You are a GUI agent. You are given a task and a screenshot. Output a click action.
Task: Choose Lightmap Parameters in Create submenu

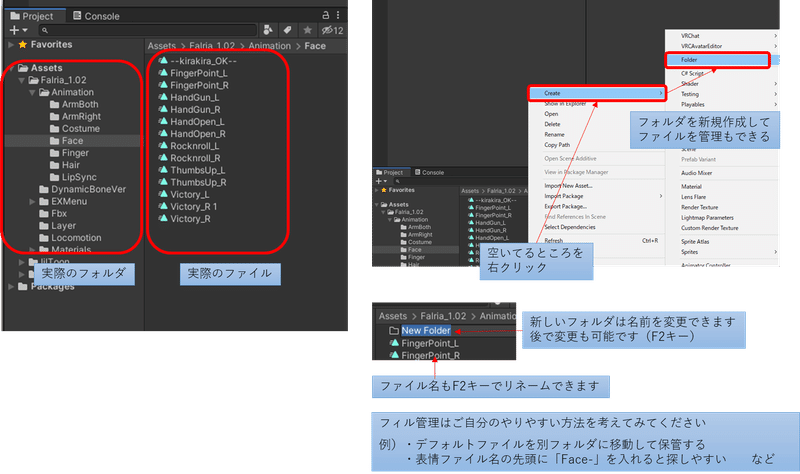[x=707, y=217]
